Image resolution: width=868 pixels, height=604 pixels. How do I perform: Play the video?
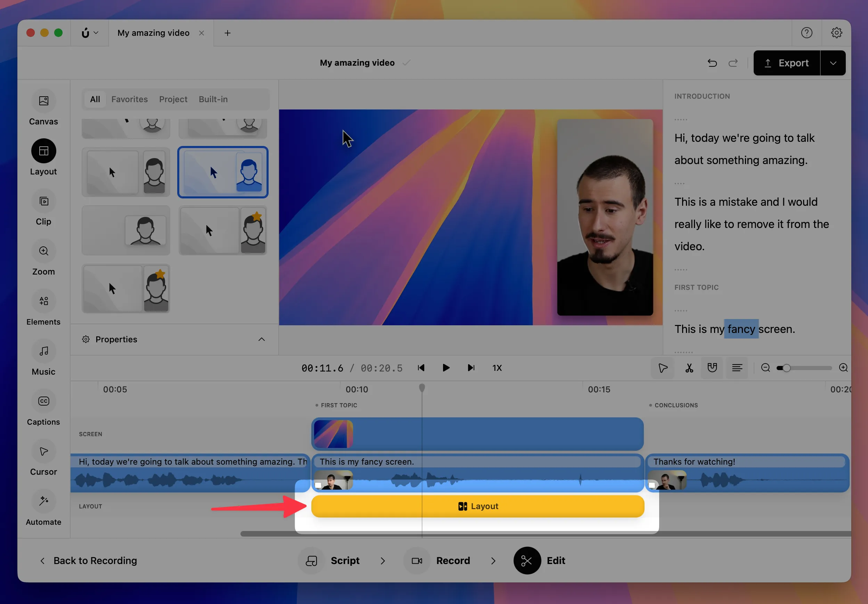[x=446, y=368]
